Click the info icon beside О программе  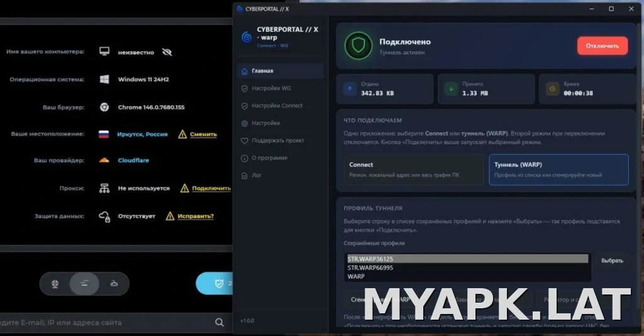[x=245, y=158]
